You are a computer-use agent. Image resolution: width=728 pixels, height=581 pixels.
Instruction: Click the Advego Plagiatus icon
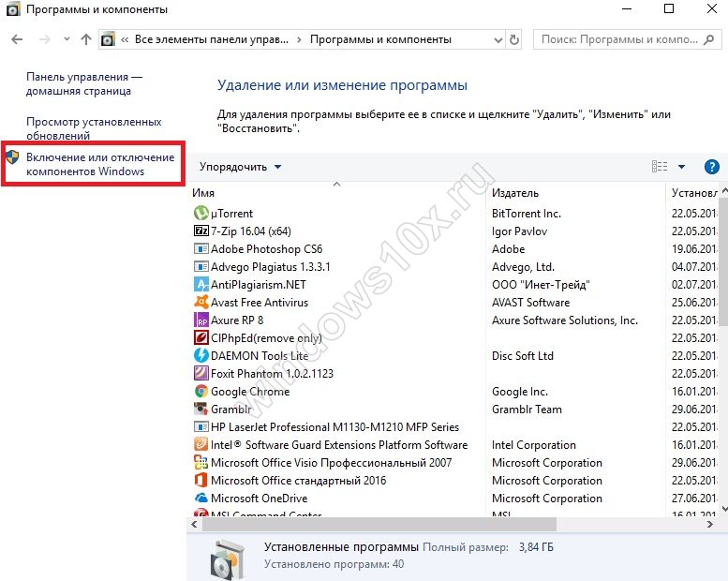(201, 266)
